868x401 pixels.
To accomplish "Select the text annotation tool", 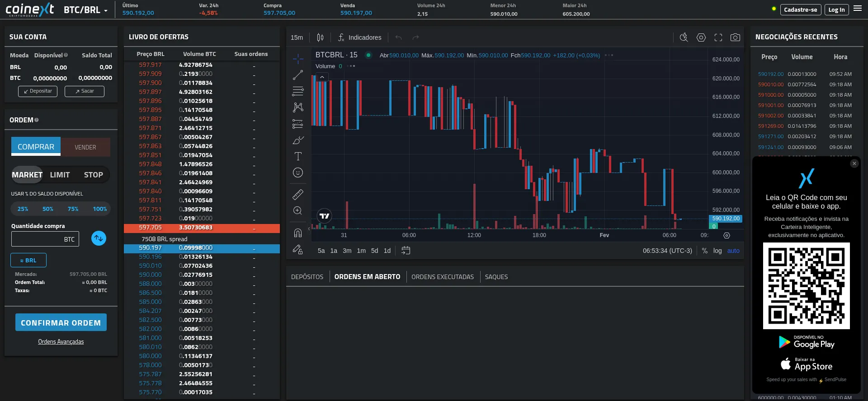I will tap(298, 156).
